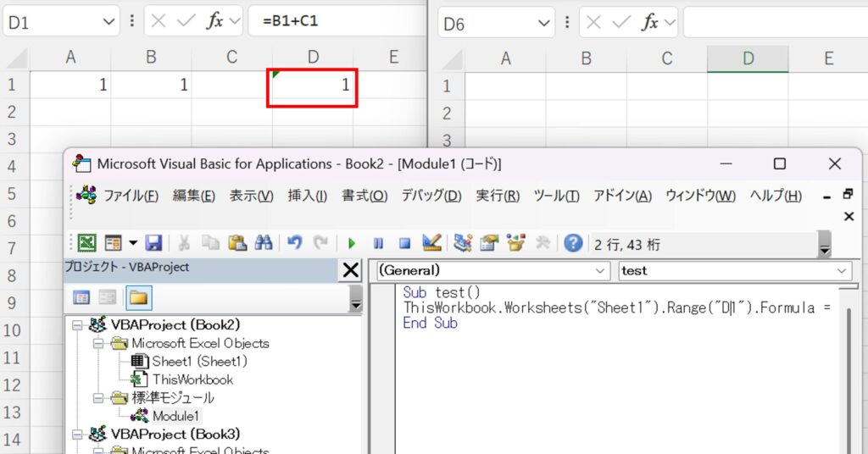Click the formula bar containing =B1+C1
Screen dimensions: 868x454
[x=337, y=21]
